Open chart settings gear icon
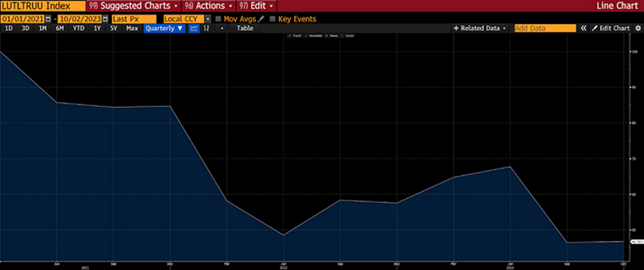Screen dimensions: 644x270 638,28
